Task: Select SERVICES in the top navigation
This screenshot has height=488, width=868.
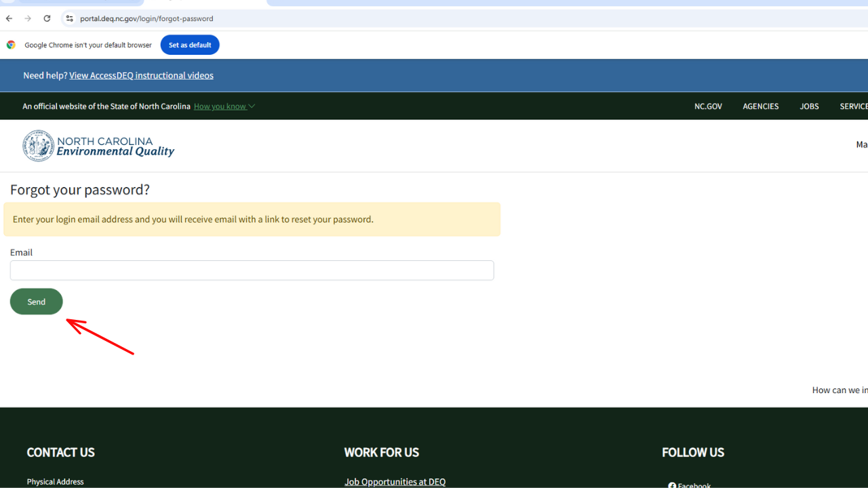Action: [856, 106]
